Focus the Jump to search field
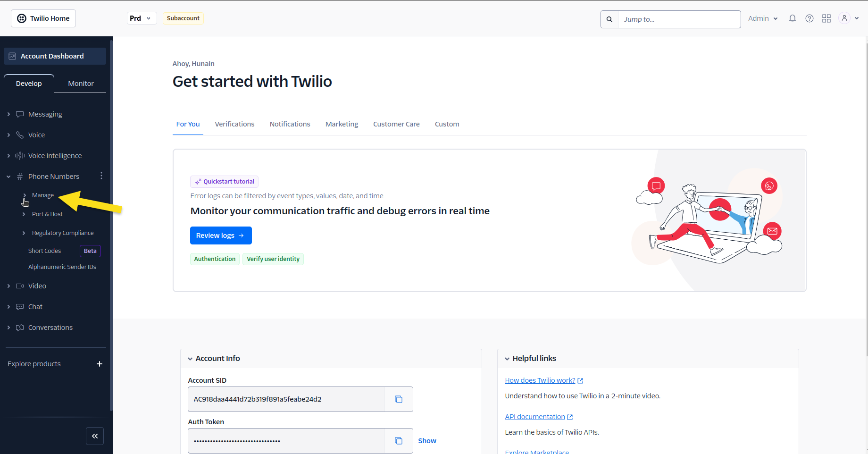Image resolution: width=868 pixels, height=454 pixels. point(679,19)
